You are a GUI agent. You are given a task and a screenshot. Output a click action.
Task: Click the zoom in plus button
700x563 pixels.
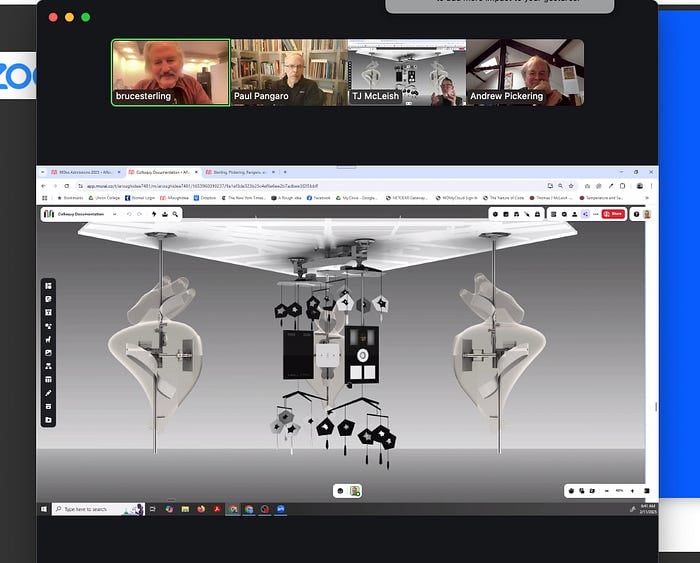point(632,491)
